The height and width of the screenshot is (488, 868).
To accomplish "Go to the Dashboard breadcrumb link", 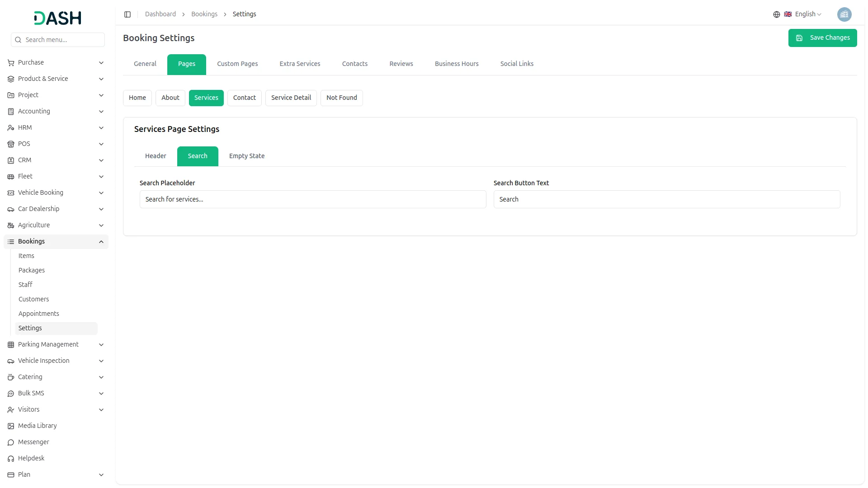I will (160, 14).
